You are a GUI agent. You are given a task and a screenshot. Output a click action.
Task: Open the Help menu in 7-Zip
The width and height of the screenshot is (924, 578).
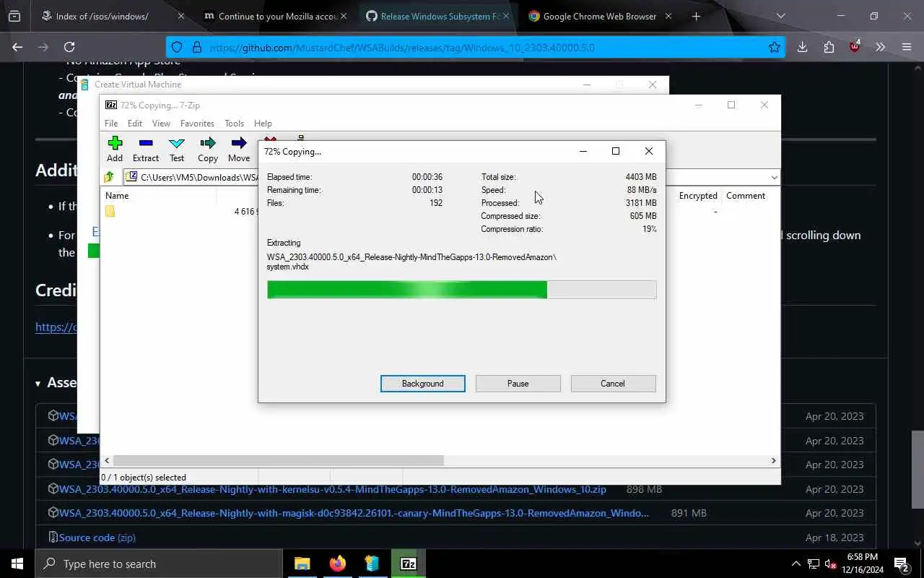pos(263,124)
